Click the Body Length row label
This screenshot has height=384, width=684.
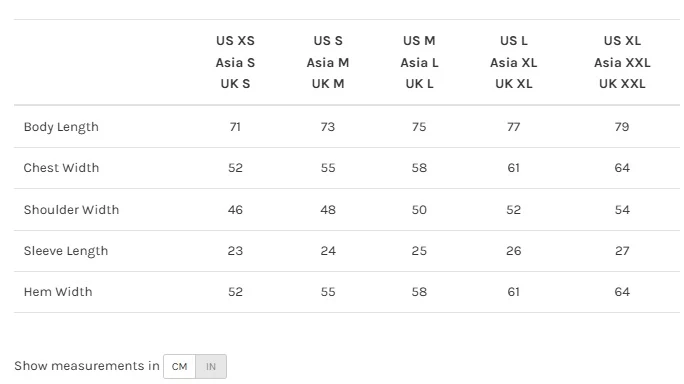pos(61,127)
